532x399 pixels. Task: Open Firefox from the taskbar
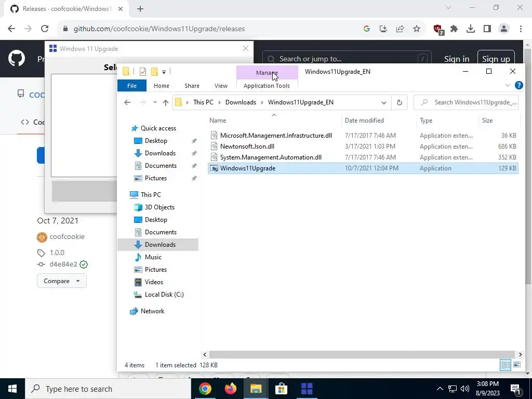[x=231, y=389]
